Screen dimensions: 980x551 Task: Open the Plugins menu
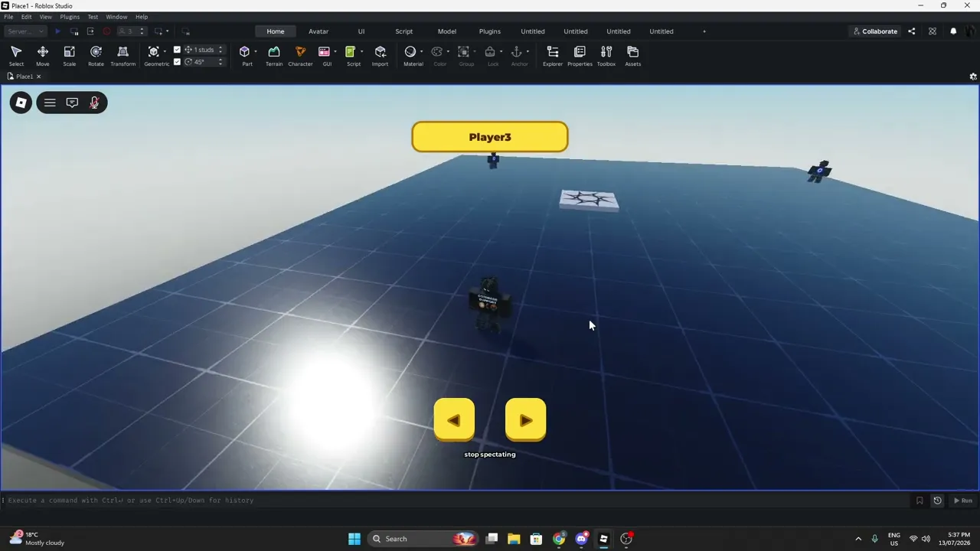pyautogui.click(x=70, y=17)
